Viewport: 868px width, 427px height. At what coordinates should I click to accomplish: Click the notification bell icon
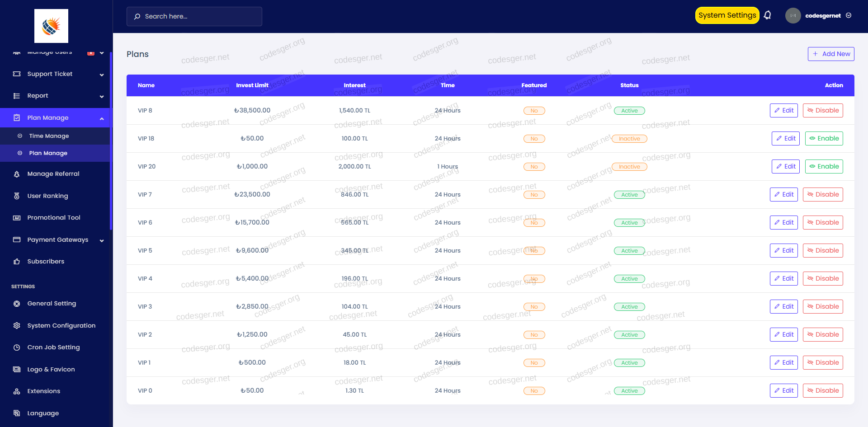pyautogui.click(x=767, y=15)
